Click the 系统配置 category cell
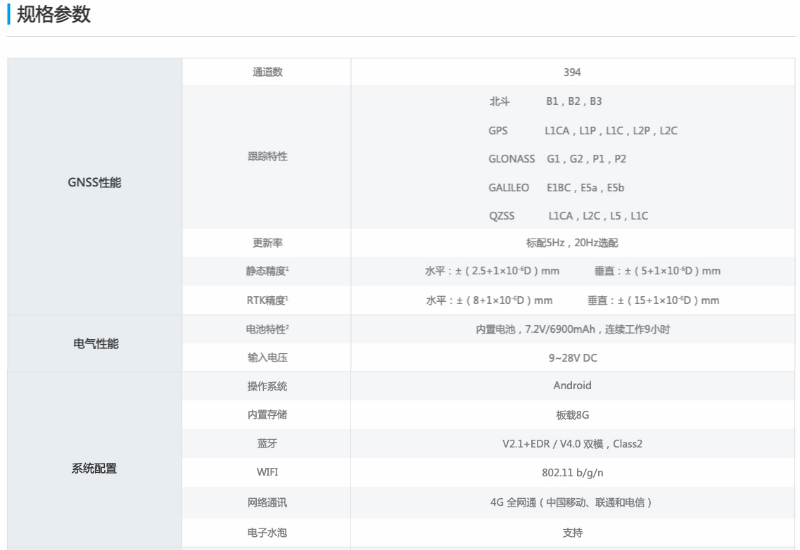Viewport: 800px width, 550px height. tap(94, 469)
